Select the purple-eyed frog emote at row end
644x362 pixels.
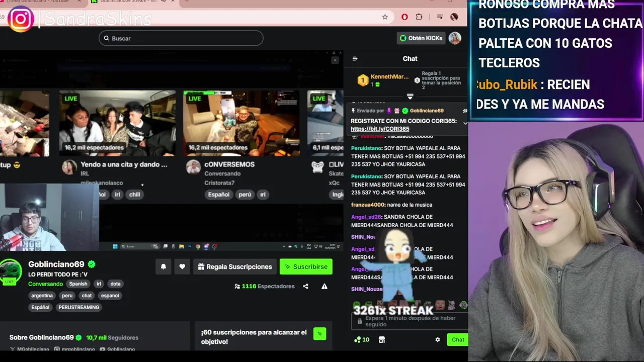463,305
